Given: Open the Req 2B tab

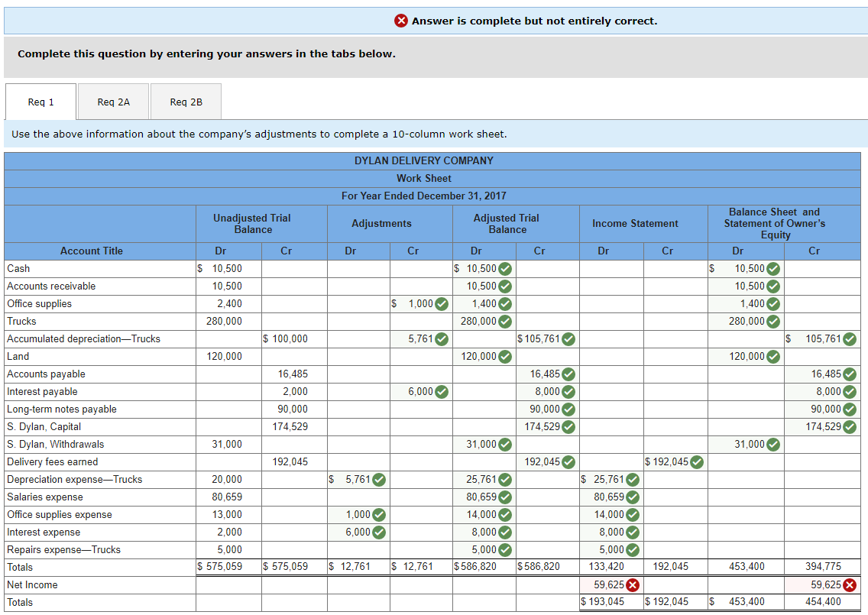Looking at the screenshot, I should click(x=185, y=101).
